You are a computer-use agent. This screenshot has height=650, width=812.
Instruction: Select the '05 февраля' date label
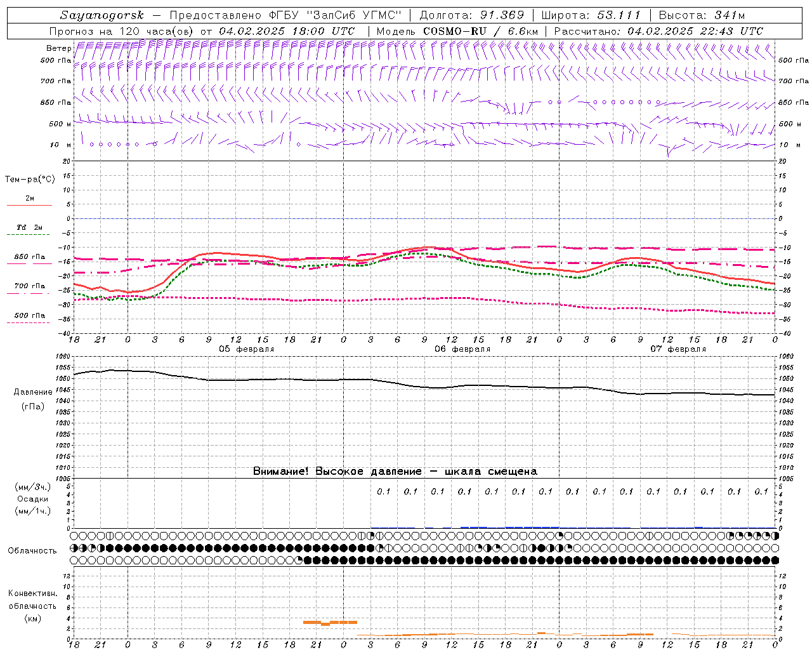(x=247, y=349)
